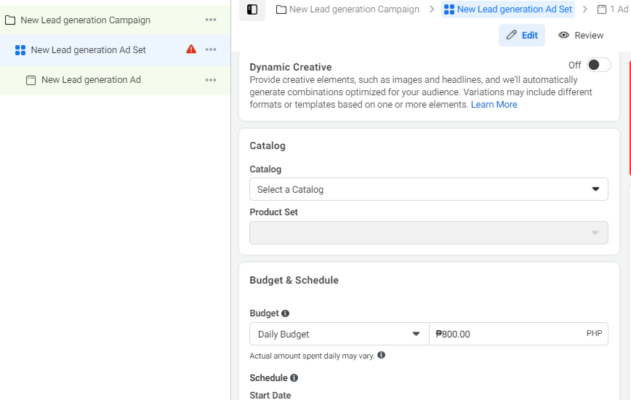Click the red warning triangle on Ad Set
This screenshot has width=631, height=400.
tap(191, 49)
